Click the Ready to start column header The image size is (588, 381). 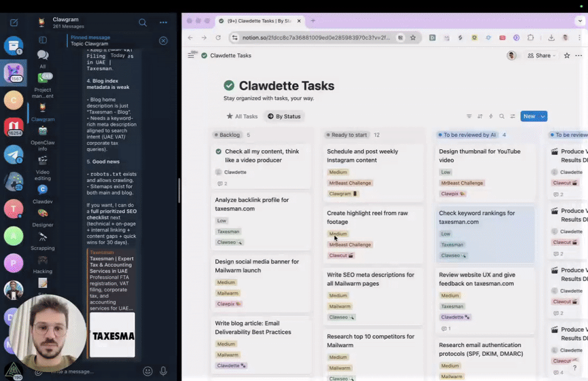(x=346, y=135)
